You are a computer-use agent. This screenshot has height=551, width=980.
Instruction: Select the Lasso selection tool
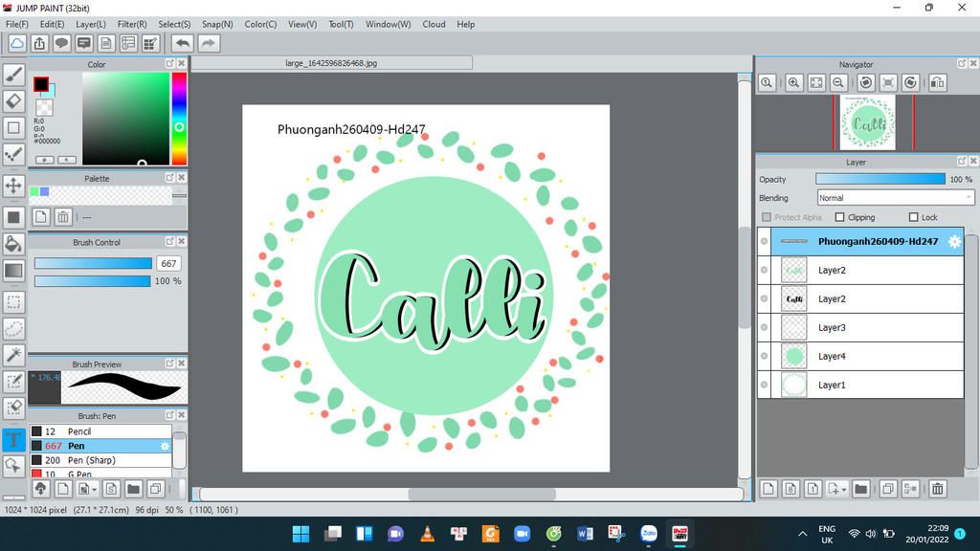tap(13, 329)
